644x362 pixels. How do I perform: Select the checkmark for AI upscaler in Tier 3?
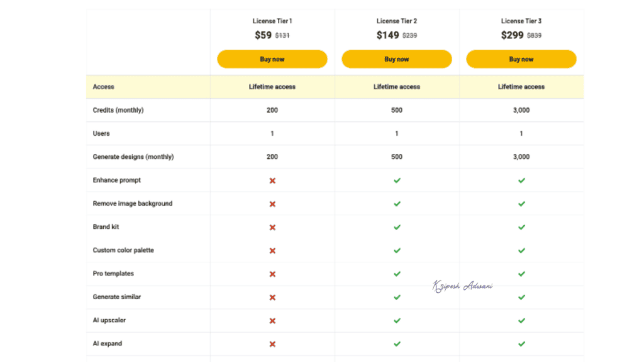click(521, 321)
